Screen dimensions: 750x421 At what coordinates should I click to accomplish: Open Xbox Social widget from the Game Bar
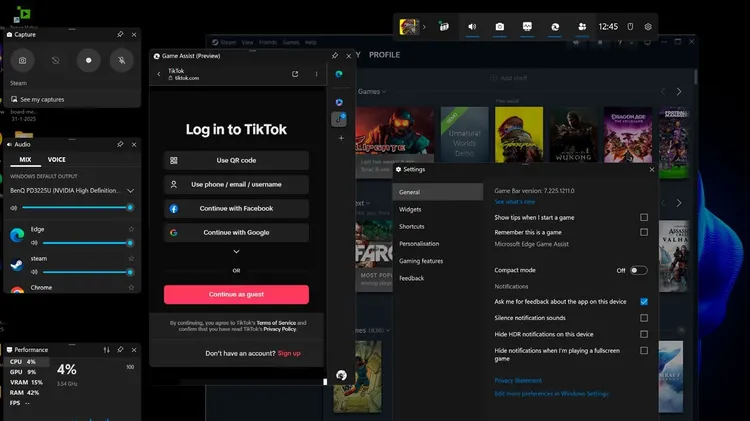[582, 27]
